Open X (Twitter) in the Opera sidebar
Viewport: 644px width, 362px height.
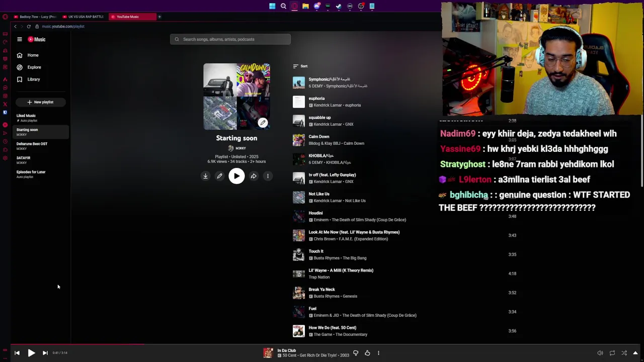[5, 104]
